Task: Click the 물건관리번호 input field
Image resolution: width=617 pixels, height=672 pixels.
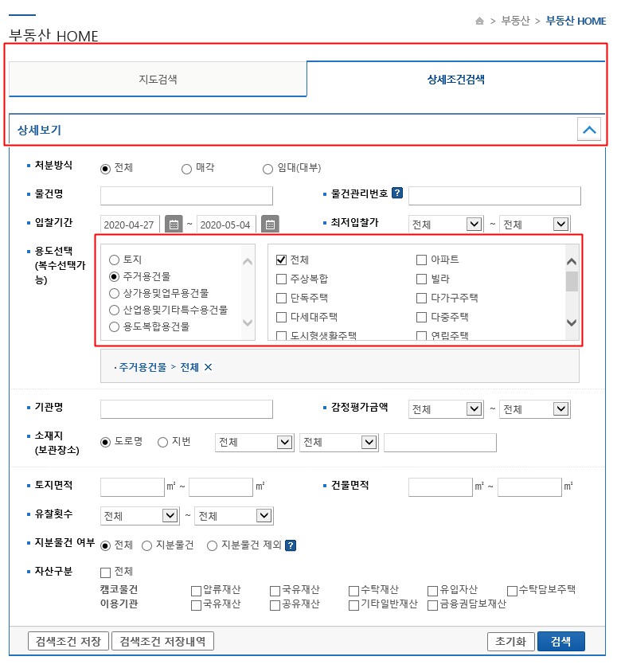Action: tap(494, 196)
